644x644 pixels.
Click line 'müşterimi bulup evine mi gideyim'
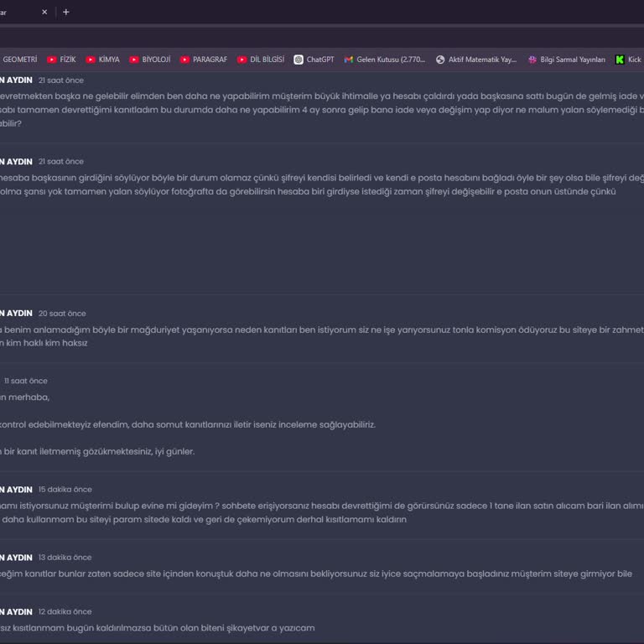point(322,506)
